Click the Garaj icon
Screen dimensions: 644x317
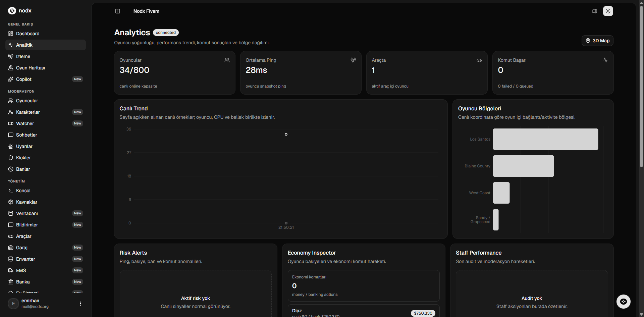pyautogui.click(x=11, y=248)
